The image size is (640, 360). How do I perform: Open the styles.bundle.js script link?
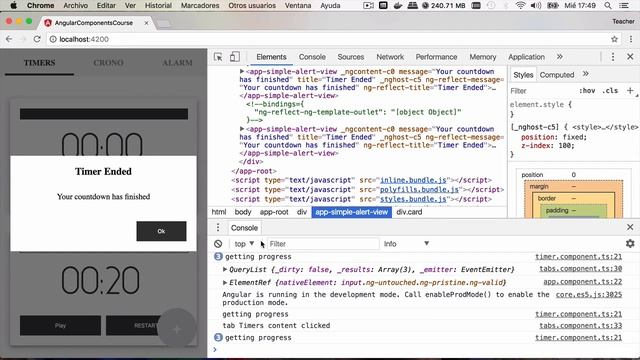click(x=413, y=199)
